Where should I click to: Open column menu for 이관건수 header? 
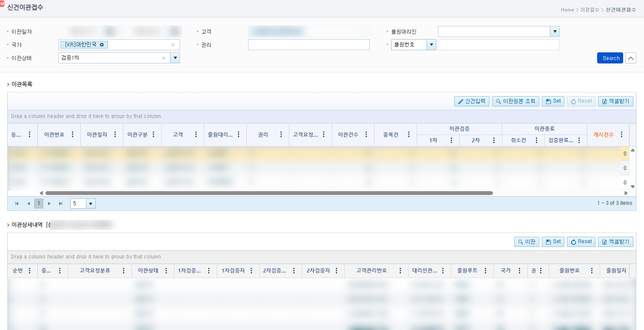coord(366,135)
